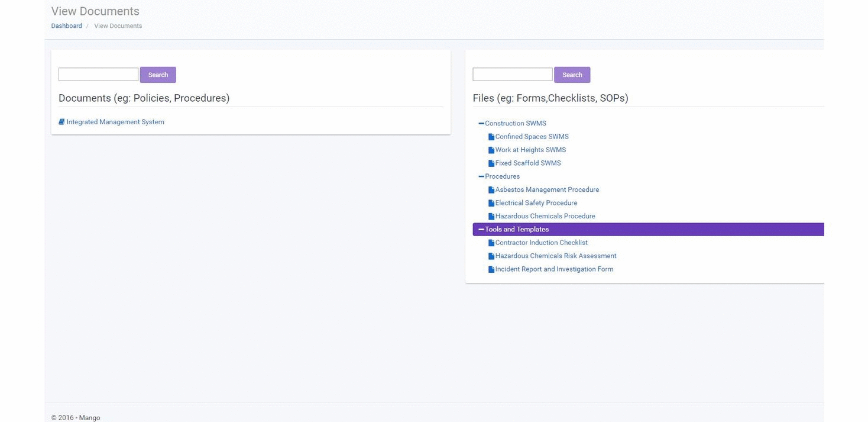The width and height of the screenshot is (868, 422).
Task: Click the file icon next to Contractor Induction Checklist
Action: click(x=491, y=243)
